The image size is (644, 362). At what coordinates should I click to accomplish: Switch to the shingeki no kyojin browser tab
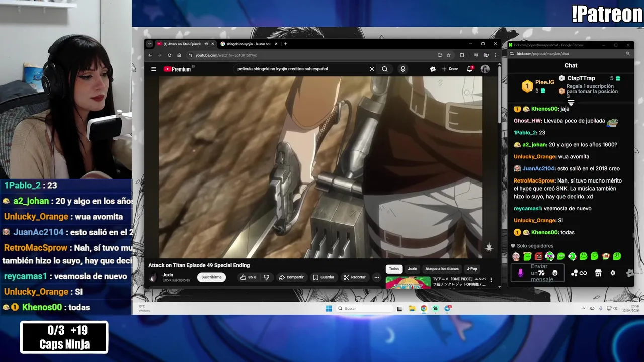point(249,44)
